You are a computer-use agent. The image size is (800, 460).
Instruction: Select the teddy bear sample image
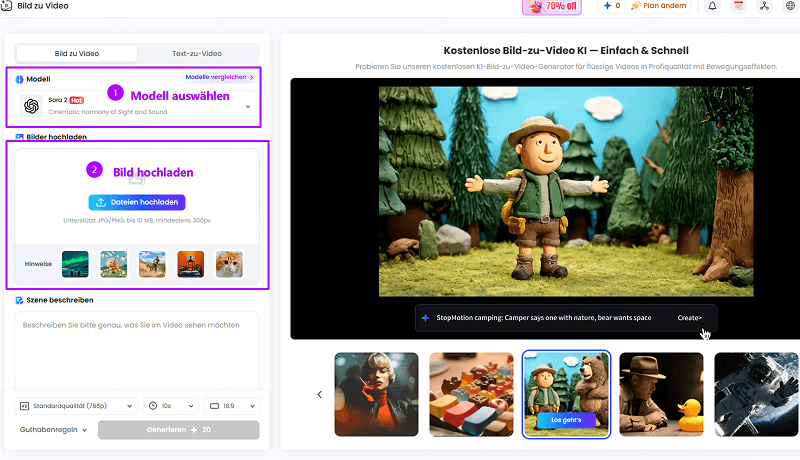coord(114,264)
